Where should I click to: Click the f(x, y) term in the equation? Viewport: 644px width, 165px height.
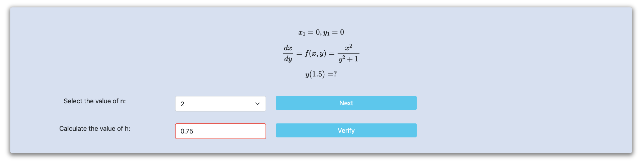coord(315,54)
